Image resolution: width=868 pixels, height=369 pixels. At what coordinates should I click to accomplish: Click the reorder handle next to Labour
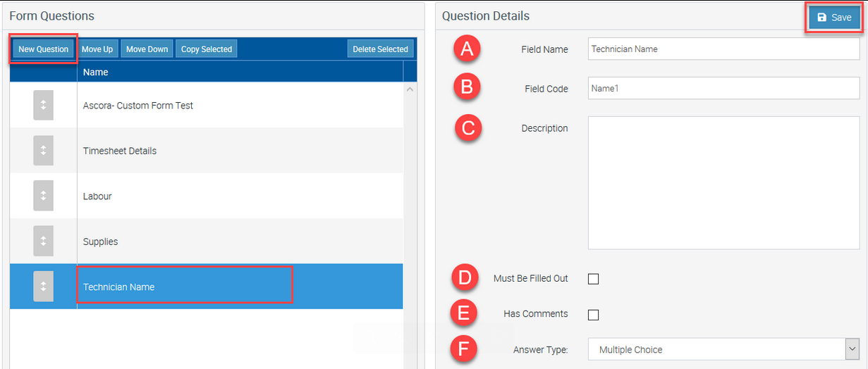tap(43, 196)
